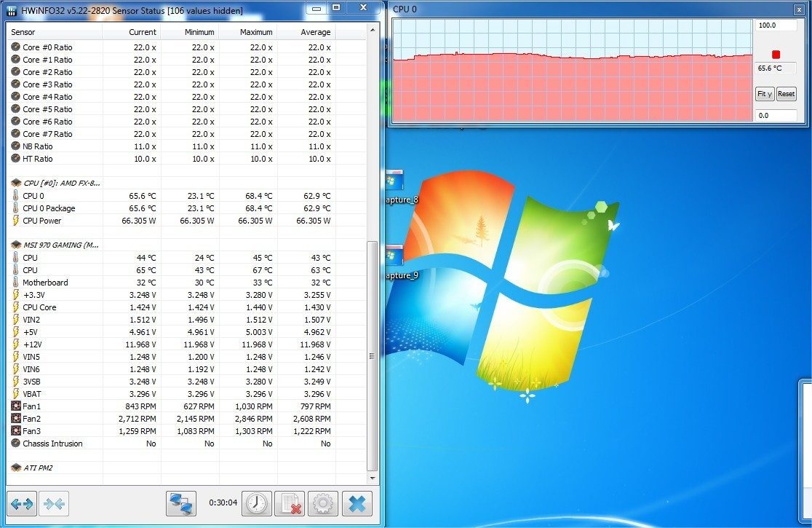Click the red color swatch in CPU 0 graph
Viewport: 812px width, 528px height.
pyautogui.click(x=776, y=55)
